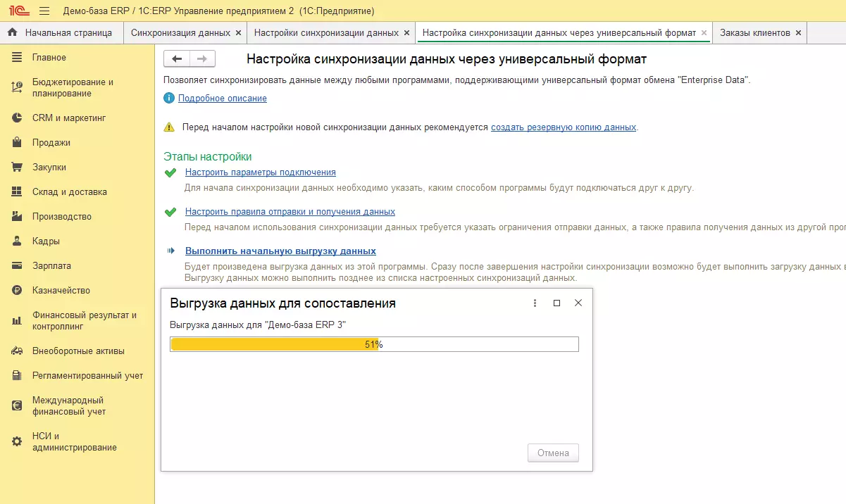Open the Продажи shopping bag section

[51, 143]
